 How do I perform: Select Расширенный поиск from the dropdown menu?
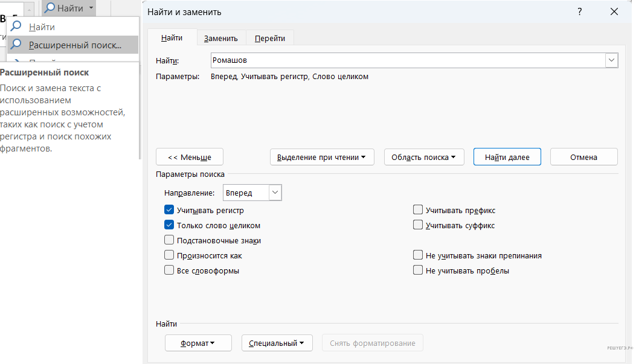[74, 45]
